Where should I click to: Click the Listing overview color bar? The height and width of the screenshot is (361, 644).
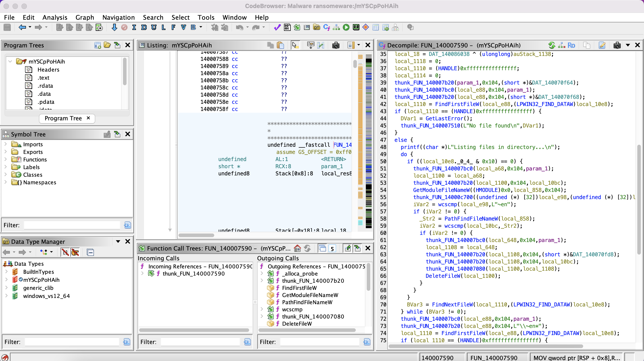click(x=369, y=141)
